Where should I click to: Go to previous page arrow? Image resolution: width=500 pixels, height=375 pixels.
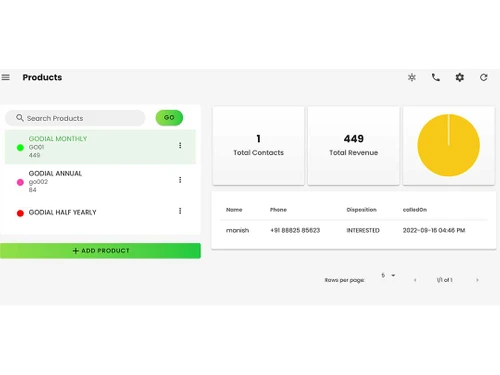tap(415, 280)
